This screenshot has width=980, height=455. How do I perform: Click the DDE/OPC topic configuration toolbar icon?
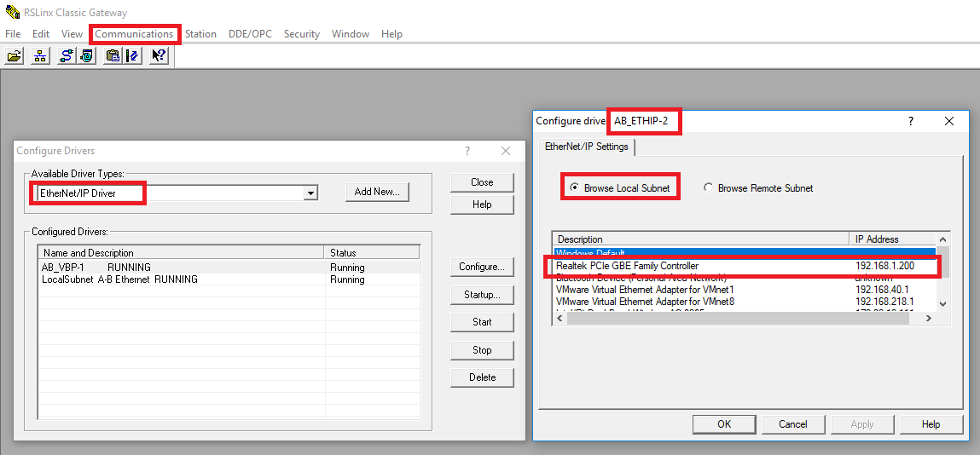pyautogui.click(x=132, y=55)
